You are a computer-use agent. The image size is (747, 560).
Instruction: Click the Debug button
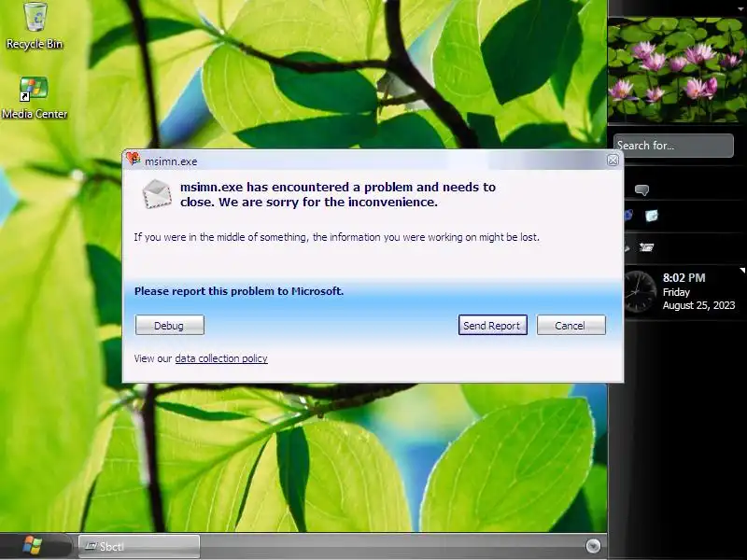[x=170, y=325]
